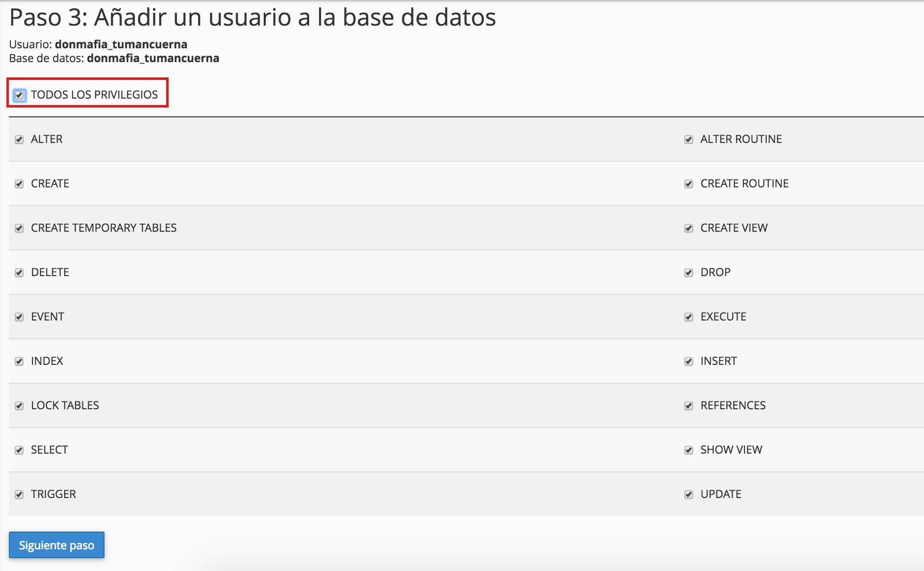Image resolution: width=924 pixels, height=571 pixels.
Task: Uncheck the SHOW VIEW privilege
Action: point(689,450)
